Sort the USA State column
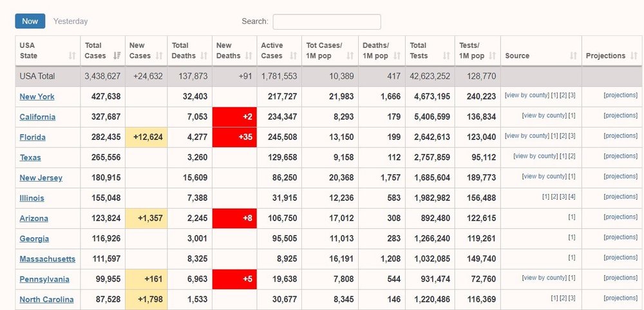 (72, 56)
